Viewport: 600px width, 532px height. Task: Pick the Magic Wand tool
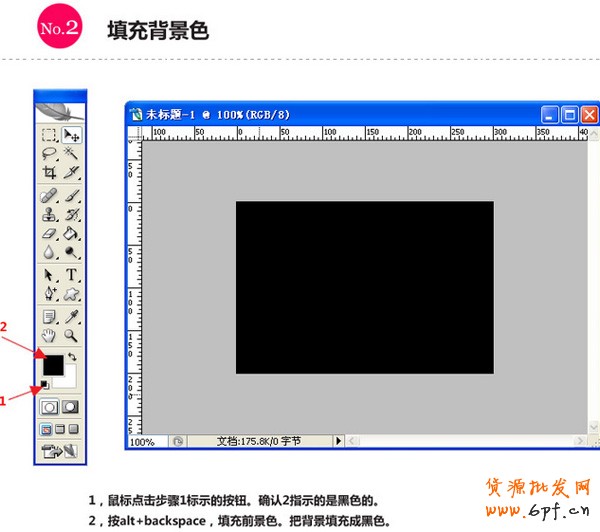(71, 154)
